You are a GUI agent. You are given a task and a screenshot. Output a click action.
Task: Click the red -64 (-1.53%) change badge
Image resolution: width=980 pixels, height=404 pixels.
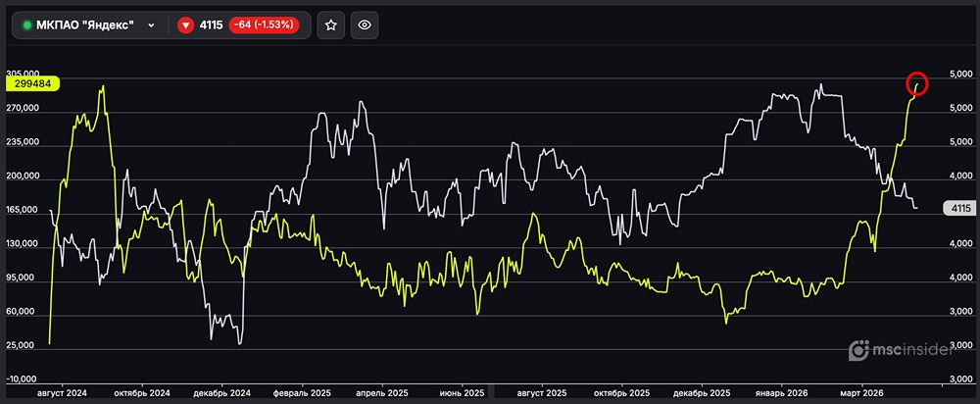262,25
